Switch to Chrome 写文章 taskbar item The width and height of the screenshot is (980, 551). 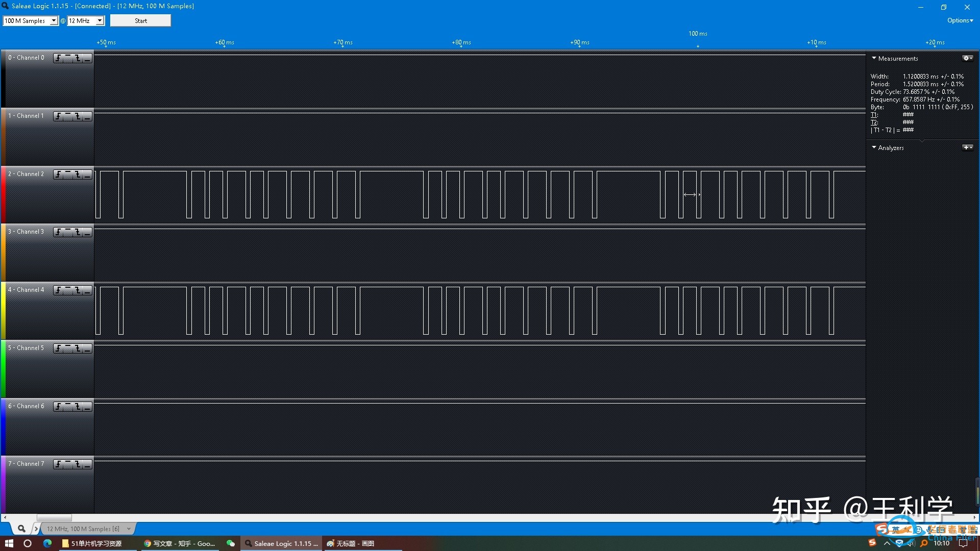(x=180, y=543)
